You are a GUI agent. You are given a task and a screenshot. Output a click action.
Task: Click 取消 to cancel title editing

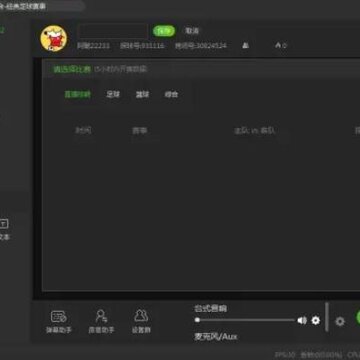pos(192,31)
